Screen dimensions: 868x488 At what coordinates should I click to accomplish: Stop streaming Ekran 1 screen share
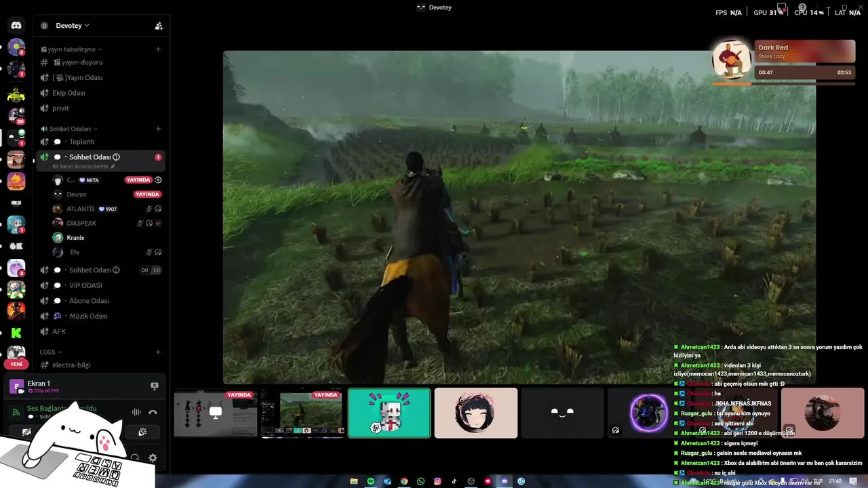[155, 386]
